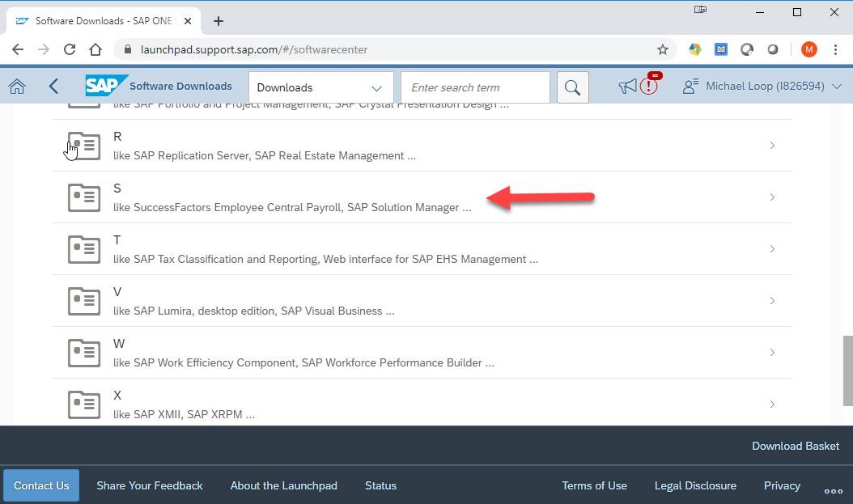The width and height of the screenshot is (853, 504).
Task: Click the Contact Us button
Action: (x=41, y=485)
